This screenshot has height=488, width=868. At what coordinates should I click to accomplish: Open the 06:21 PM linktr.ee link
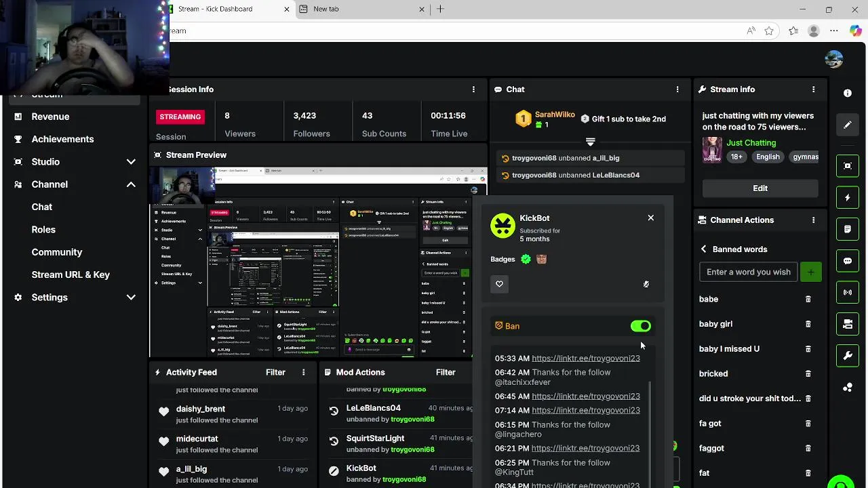(585, 448)
